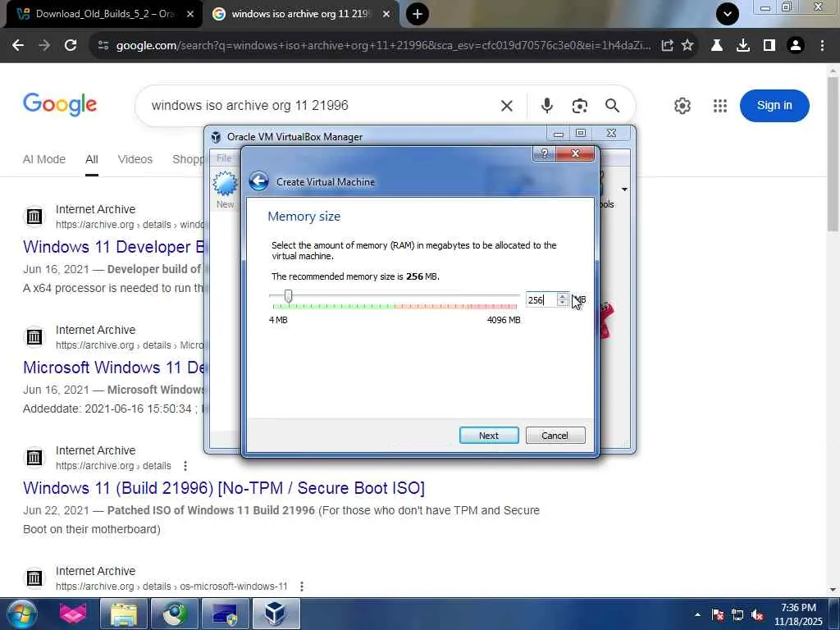840x630 pixels.
Task: Reload the Google search page
Action: point(71,46)
